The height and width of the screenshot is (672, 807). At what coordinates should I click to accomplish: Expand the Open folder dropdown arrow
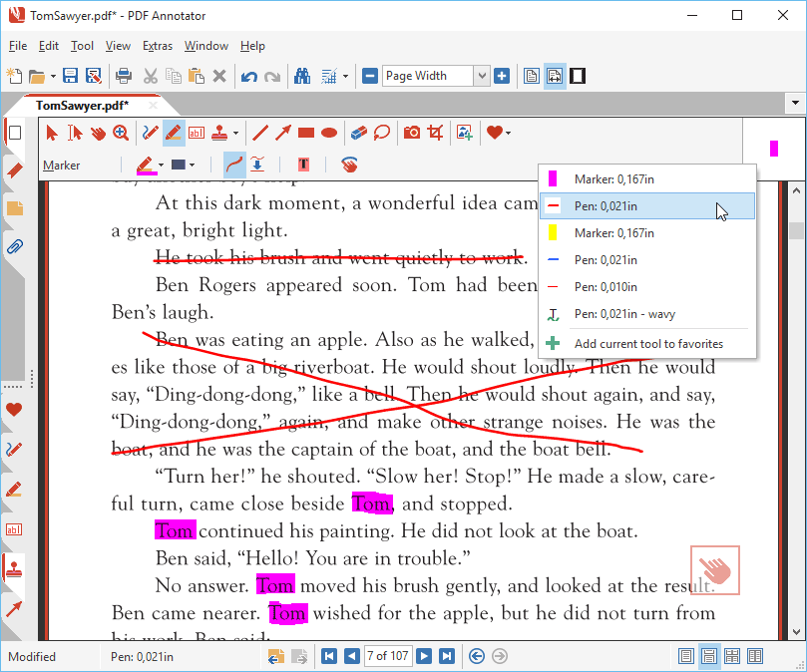(53, 77)
